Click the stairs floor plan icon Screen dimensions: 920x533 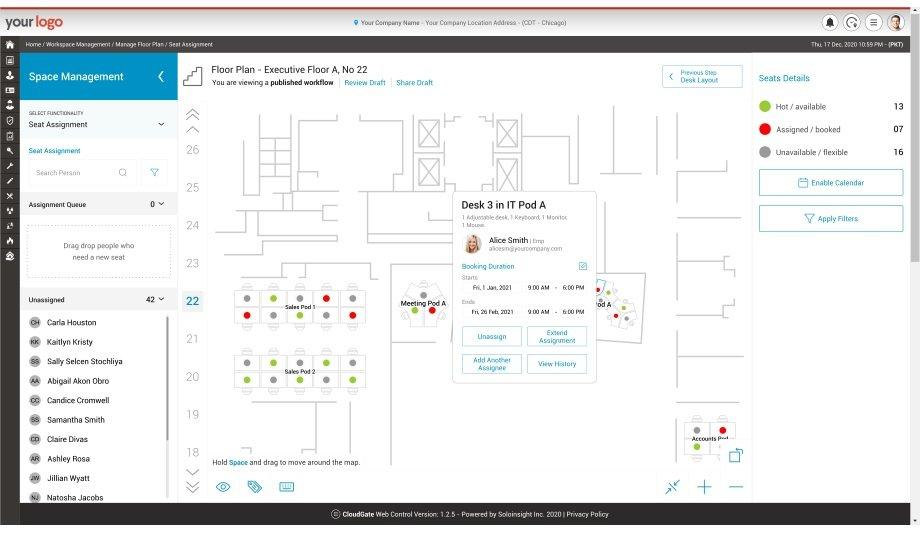coord(192,76)
